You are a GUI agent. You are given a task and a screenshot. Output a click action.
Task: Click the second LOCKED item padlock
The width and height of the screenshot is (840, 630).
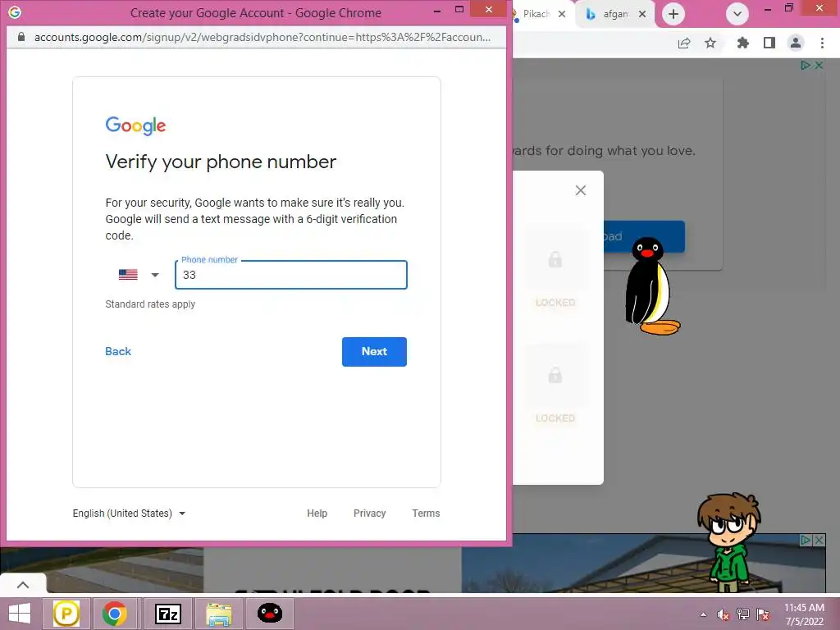click(555, 376)
